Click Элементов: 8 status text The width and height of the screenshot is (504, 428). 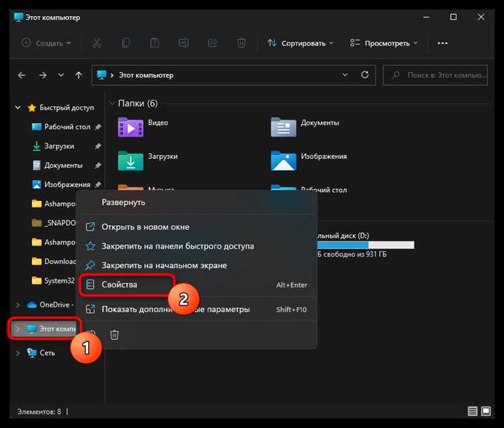tap(39, 412)
